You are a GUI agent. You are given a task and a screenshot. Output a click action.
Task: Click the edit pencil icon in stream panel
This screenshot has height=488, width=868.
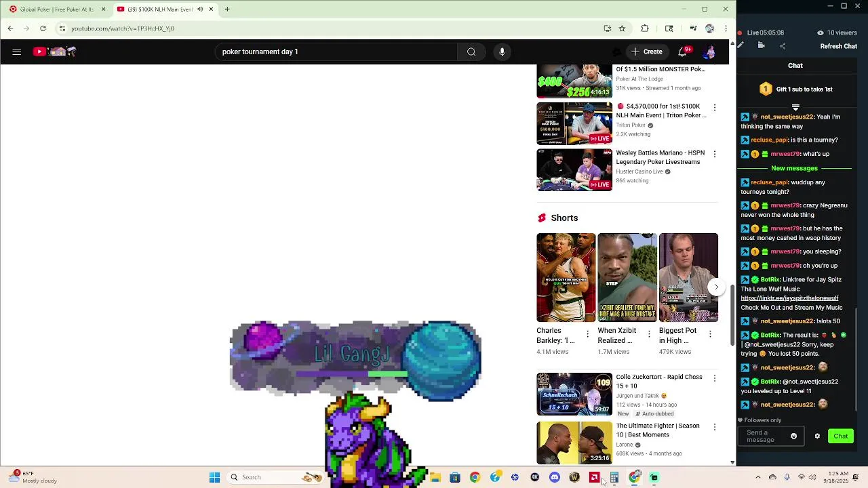[741, 45]
